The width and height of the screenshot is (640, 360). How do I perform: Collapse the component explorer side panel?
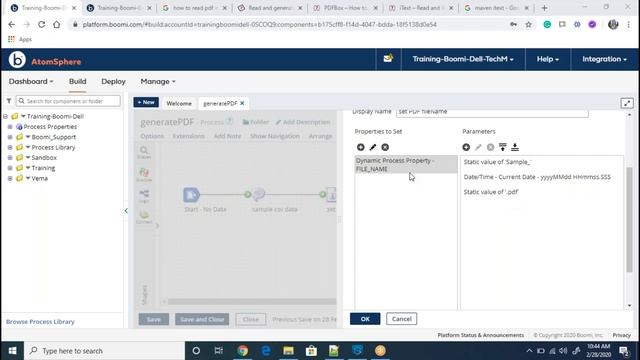126,211
